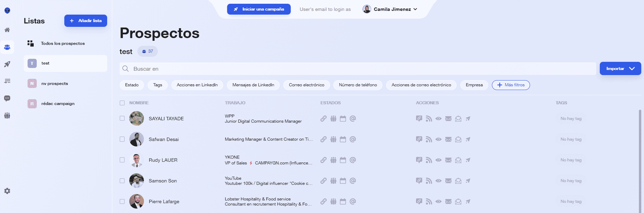Tick the checkbox next to Samson Son
The height and width of the screenshot is (213, 644).
pyautogui.click(x=122, y=181)
